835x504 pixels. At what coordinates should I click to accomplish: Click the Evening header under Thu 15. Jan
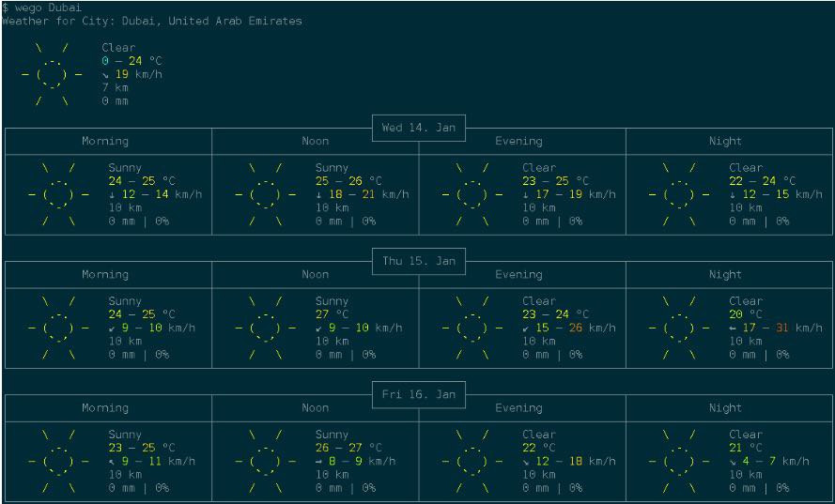(518, 275)
